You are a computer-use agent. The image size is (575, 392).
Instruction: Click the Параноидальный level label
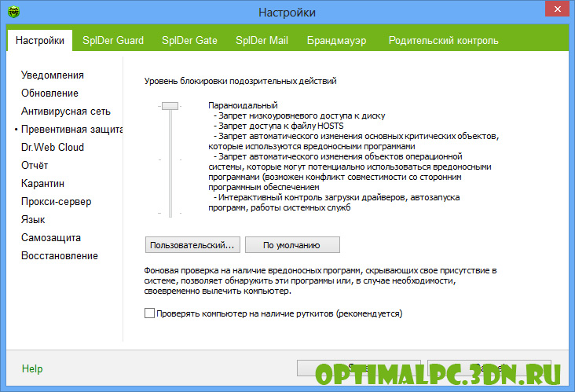[243, 105]
